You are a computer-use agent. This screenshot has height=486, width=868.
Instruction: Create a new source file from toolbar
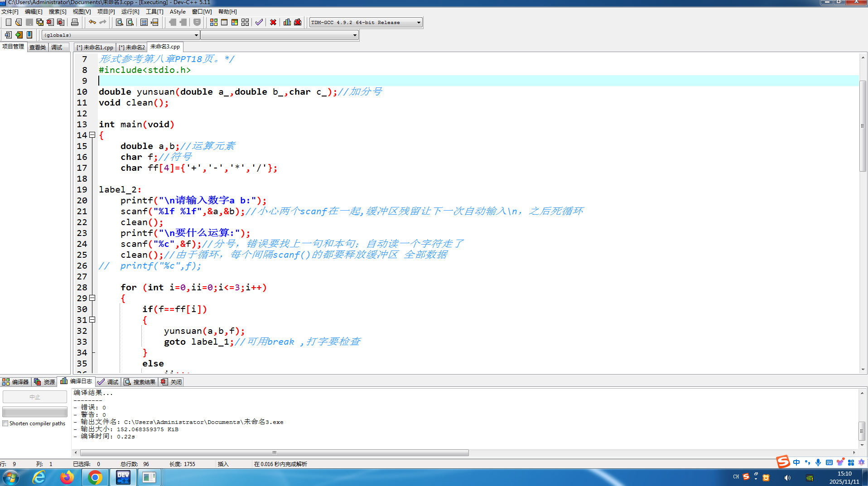click(x=8, y=22)
